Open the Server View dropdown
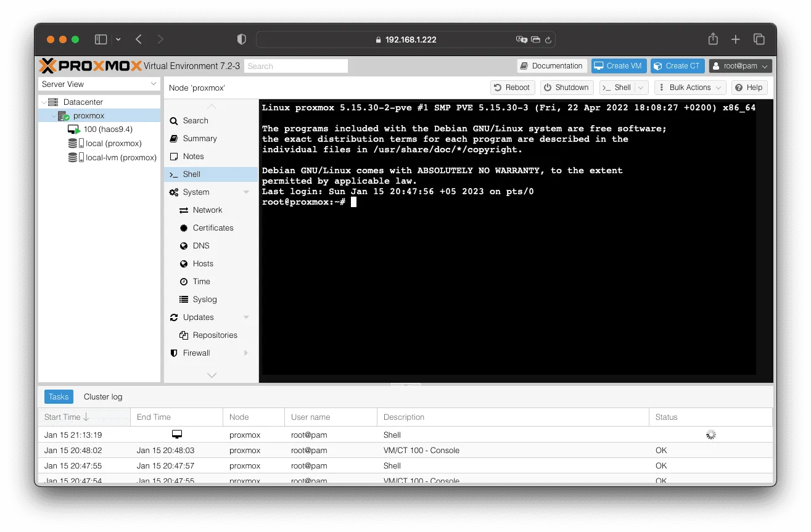 point(99,84)
